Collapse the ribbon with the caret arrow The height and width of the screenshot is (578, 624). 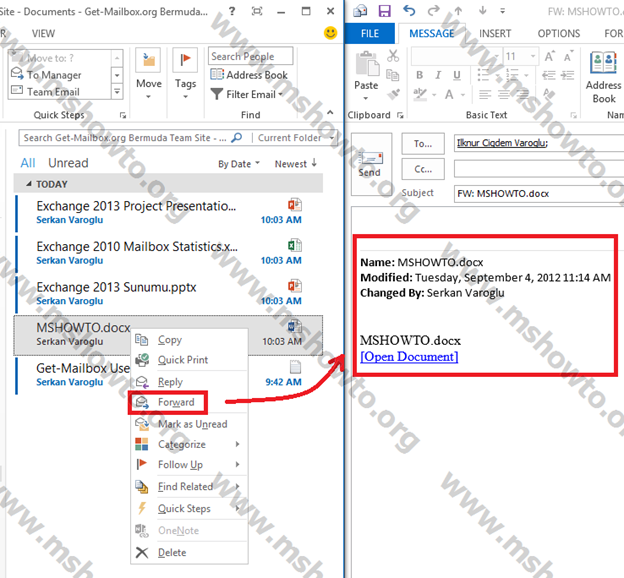pos(330,113)
